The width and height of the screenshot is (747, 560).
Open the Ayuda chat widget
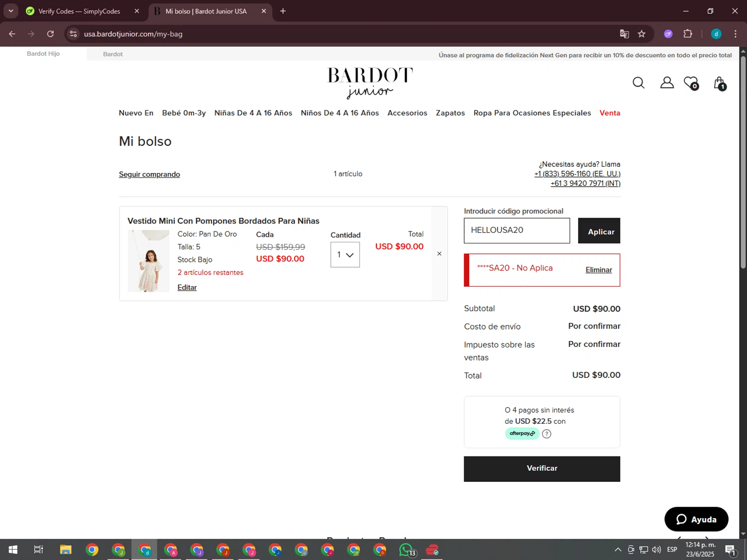[696, 519]
